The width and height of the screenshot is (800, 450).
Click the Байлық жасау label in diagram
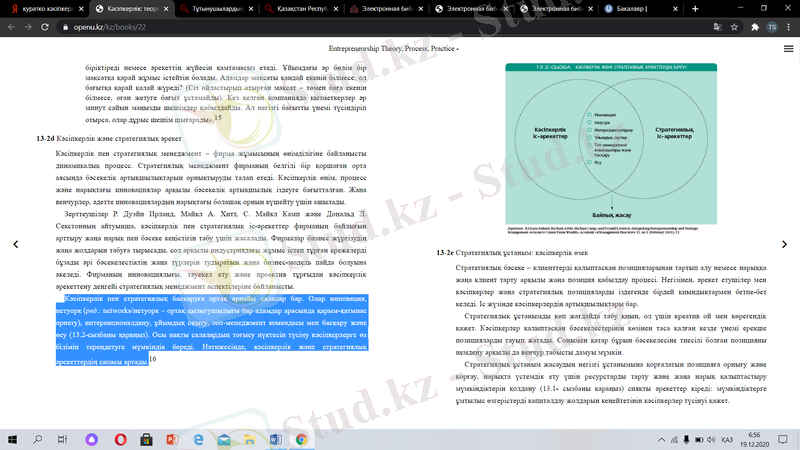click(x=612, y=215)
